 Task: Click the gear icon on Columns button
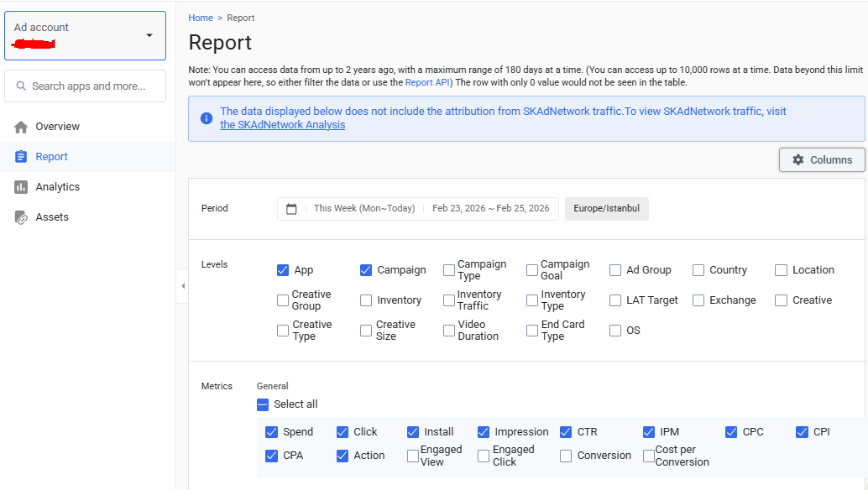point(797,160)
